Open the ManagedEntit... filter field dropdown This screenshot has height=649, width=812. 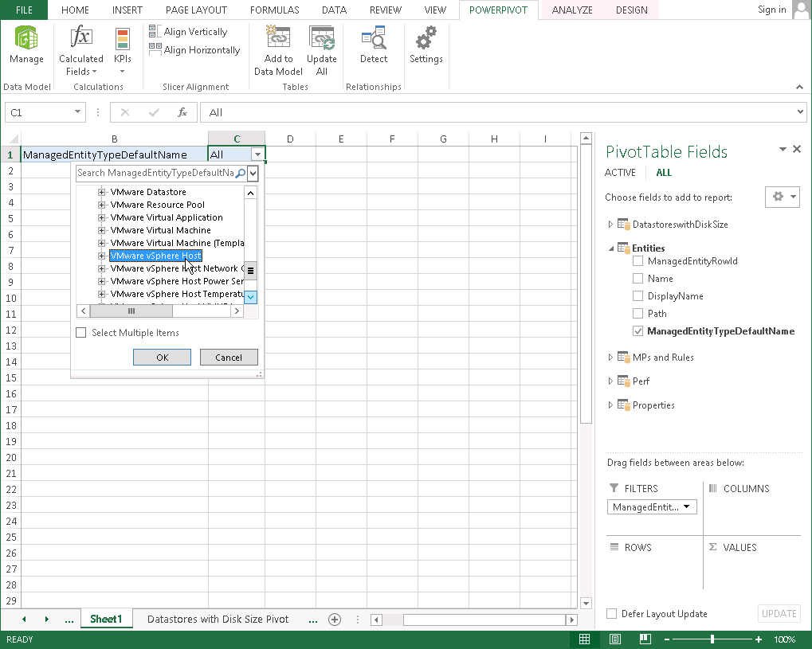point(687,506)
